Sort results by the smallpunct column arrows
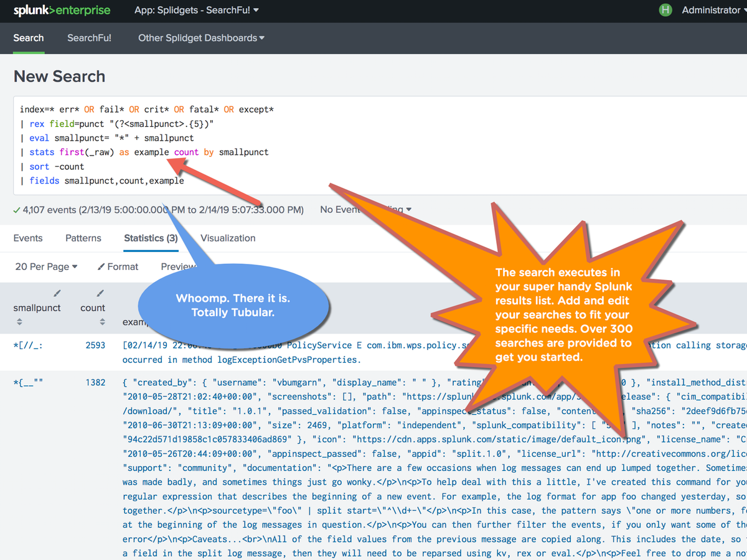 point(19,322)
